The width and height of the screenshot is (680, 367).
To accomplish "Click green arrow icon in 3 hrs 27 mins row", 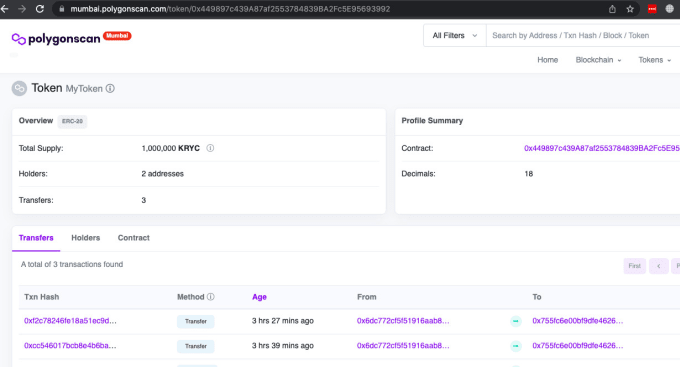I will [516, 321].
